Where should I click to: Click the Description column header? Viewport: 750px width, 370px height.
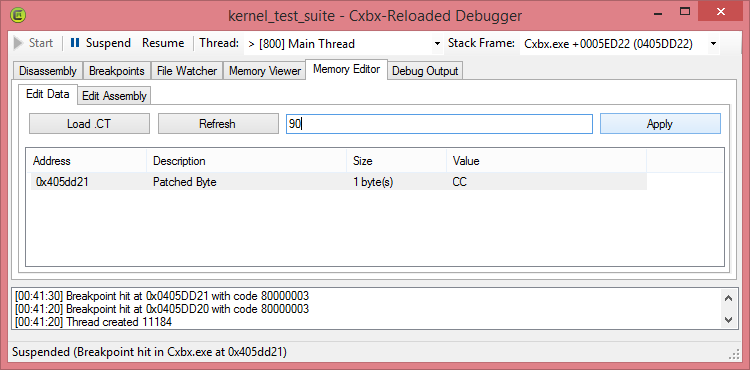click(246, 161)
